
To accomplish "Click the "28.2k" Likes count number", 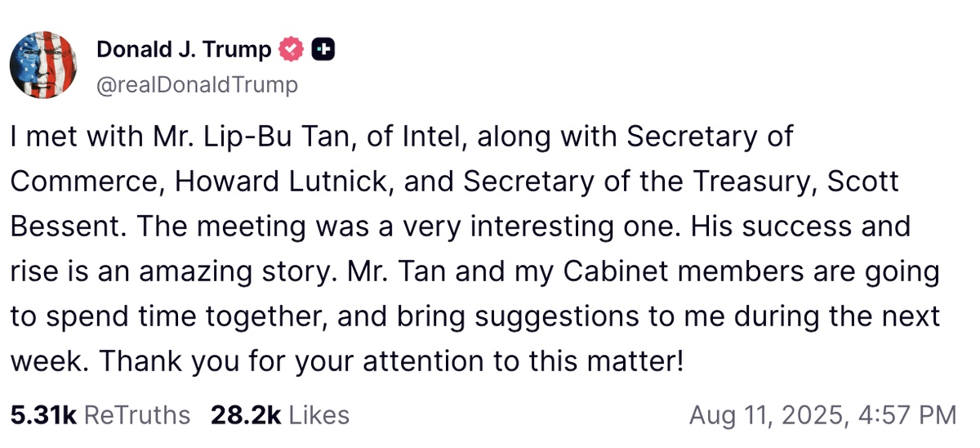I will (245, 415).
